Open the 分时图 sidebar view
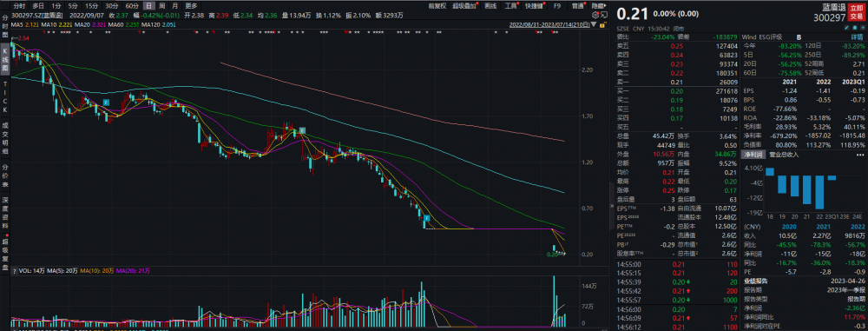Viewport: 868px width, 331px height. click(5, 25)
